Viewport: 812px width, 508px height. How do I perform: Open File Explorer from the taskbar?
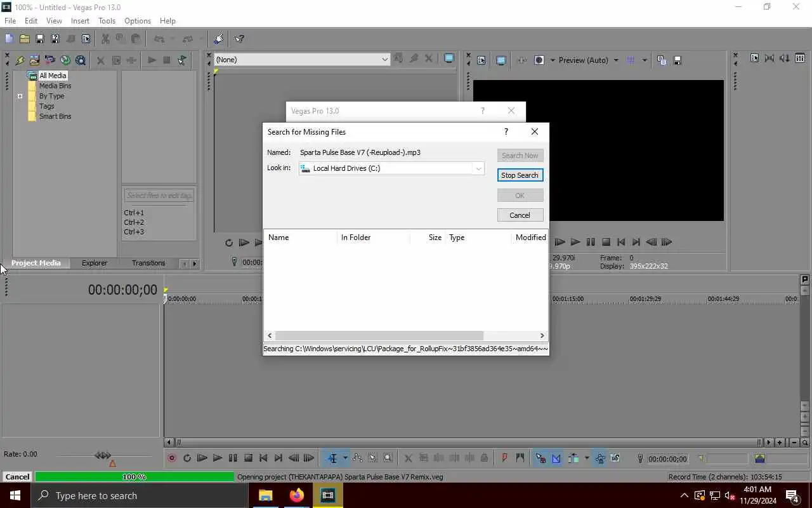pos(265,495)
